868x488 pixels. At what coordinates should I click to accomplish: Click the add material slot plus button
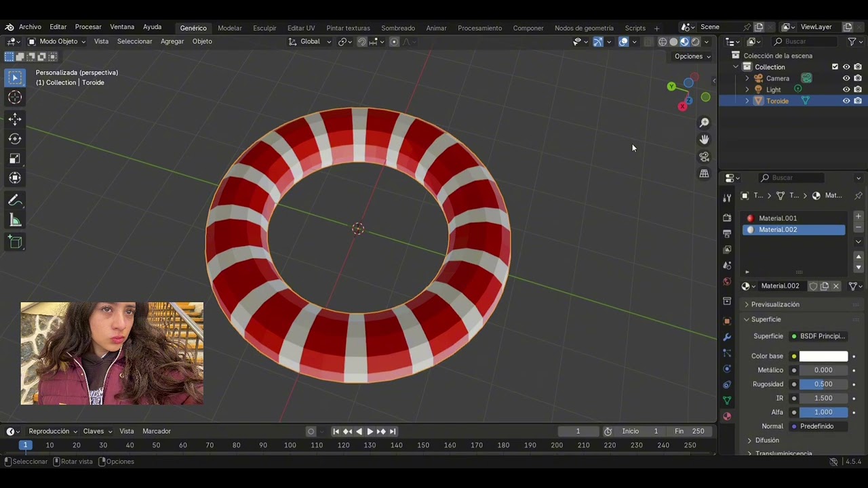click(859, 216)
